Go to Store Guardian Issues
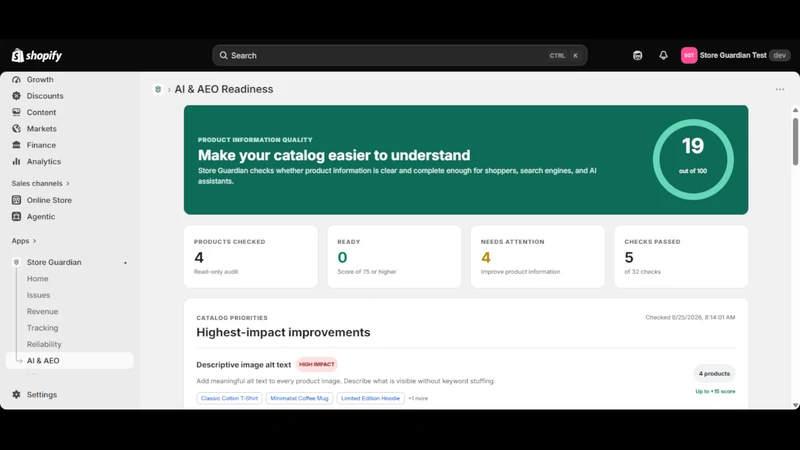Viewport: 800px width, 450px height. click(x=38, y=295)
